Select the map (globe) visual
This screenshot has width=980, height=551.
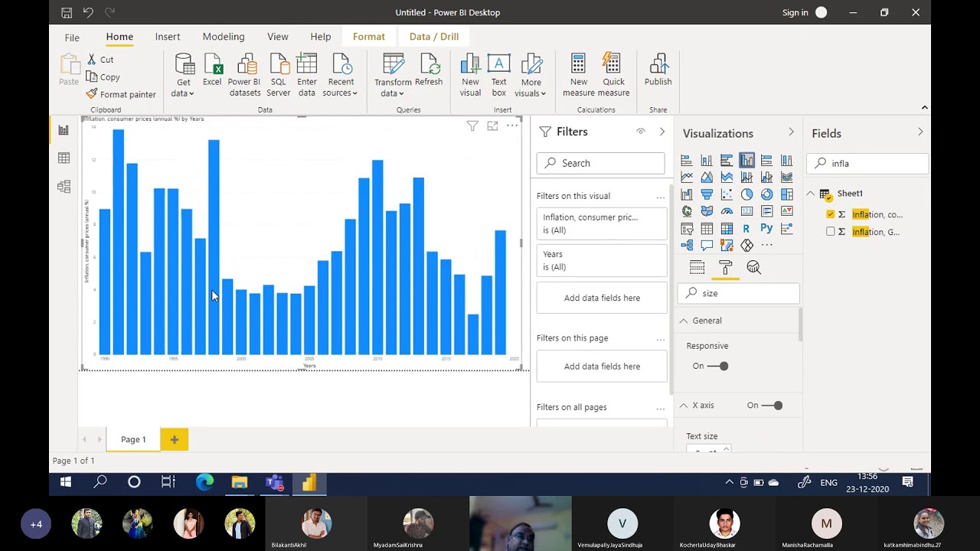coord(687,211)
